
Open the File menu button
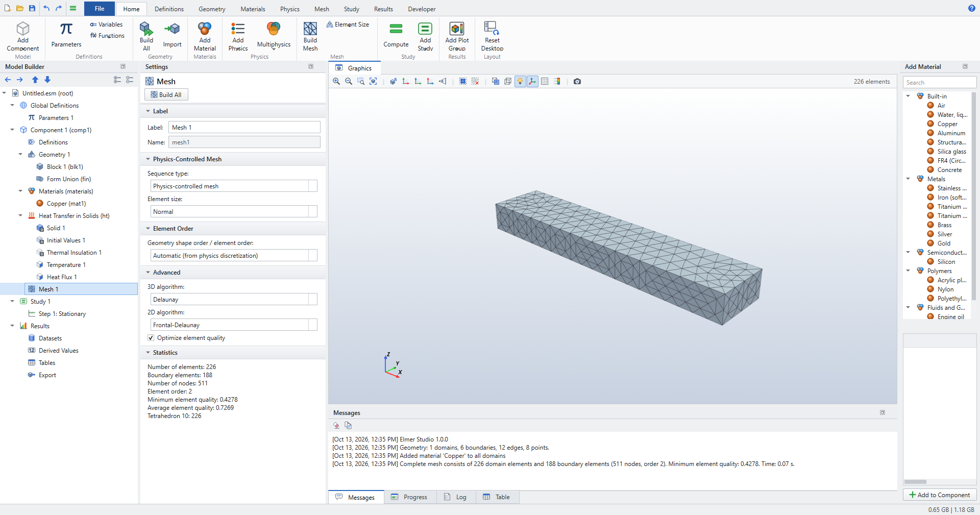(100, 9)
